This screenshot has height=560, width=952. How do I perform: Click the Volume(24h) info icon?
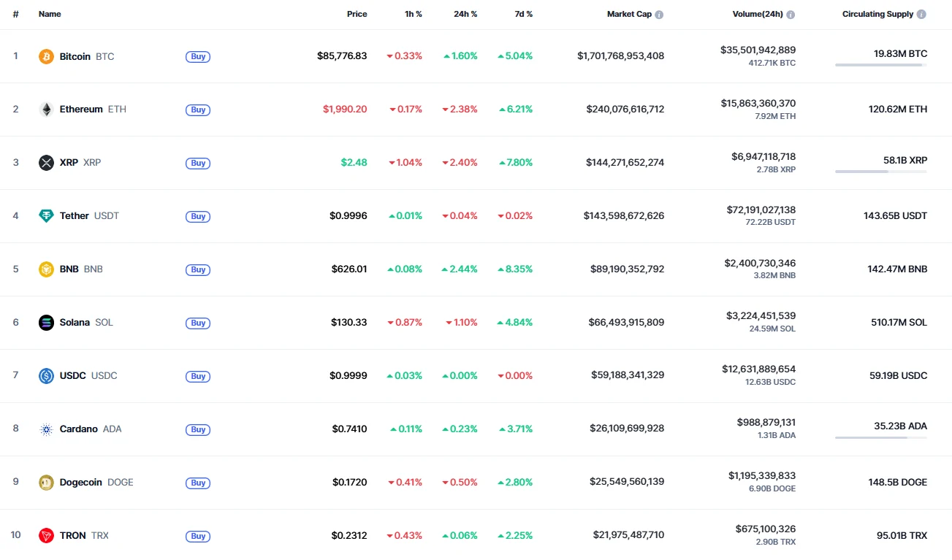pos(791,15)
